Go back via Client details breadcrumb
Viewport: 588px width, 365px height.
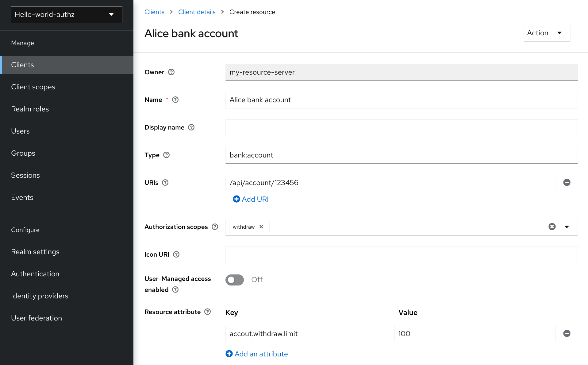[197, 12]
